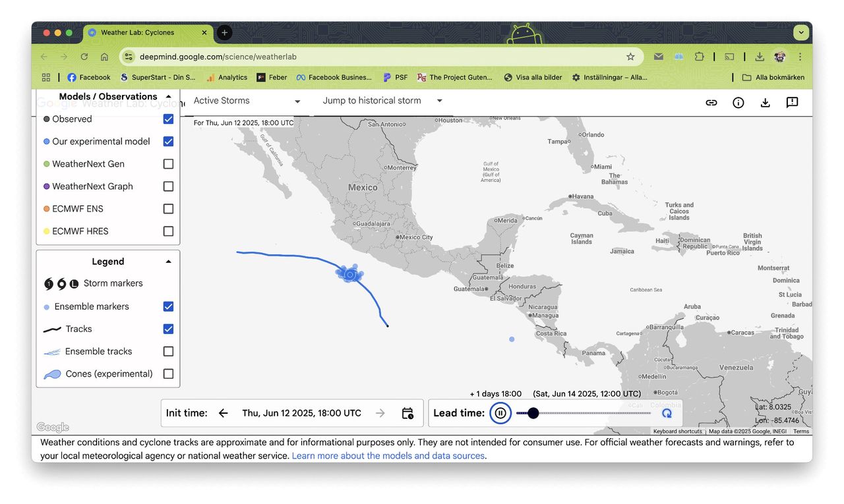Image resolution: width=844 pixels, height=504 pixels.
Task: Go to previous init time arrow
Action: click(224, 413)
